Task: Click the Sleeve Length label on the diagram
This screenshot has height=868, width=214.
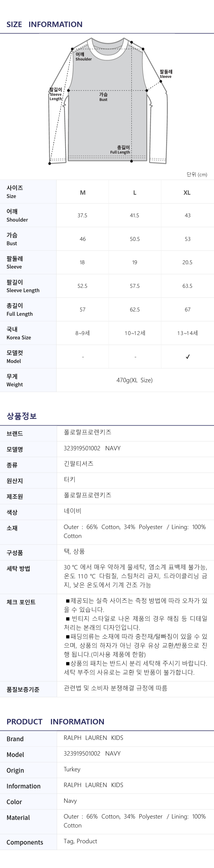Action: point(56,94)
